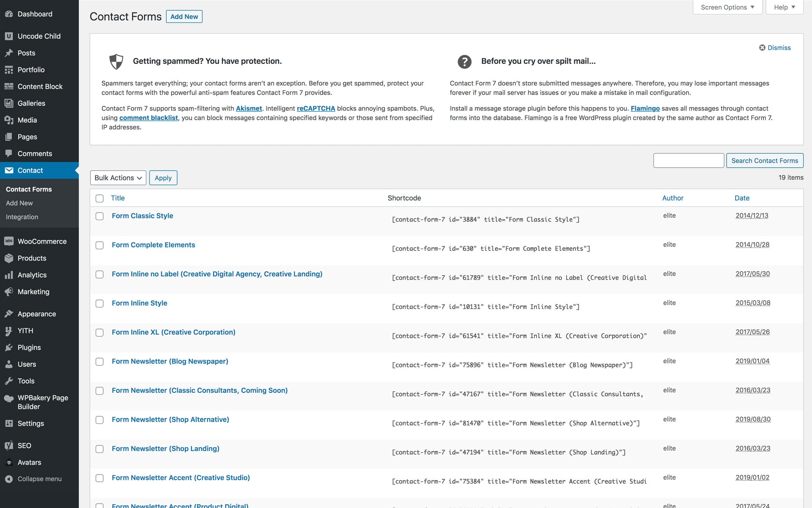Click the Collapse menu arrow icon

(x=8, y=479)
